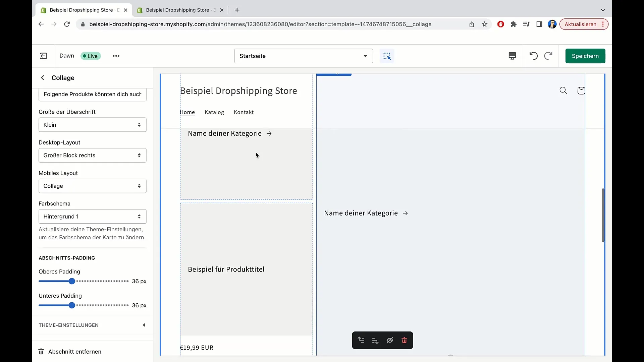
Task: Hide section using crossed-eye icon
Action: 390,341
